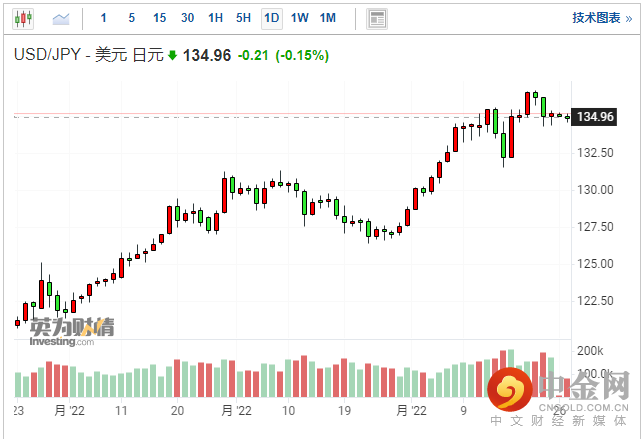Switch to 30 minute interval
Viewport: 644px width, 439px height.
pos(187,18)
